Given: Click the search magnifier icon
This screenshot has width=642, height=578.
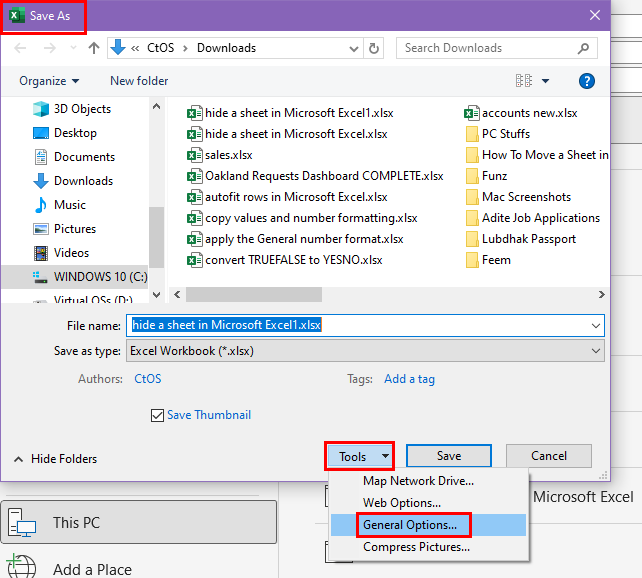Looking at the screenshot, I should pyautogui.click(x=583, y=48).
